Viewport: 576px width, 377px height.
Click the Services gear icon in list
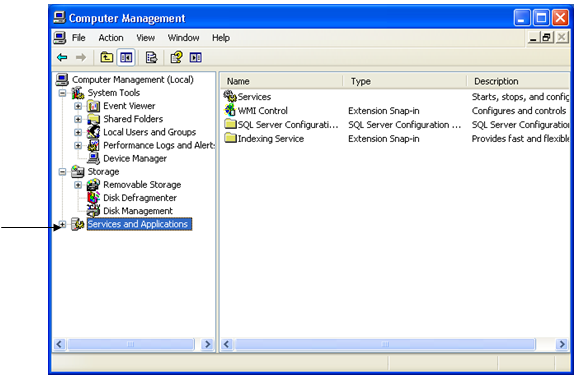[x=230, y=96]
